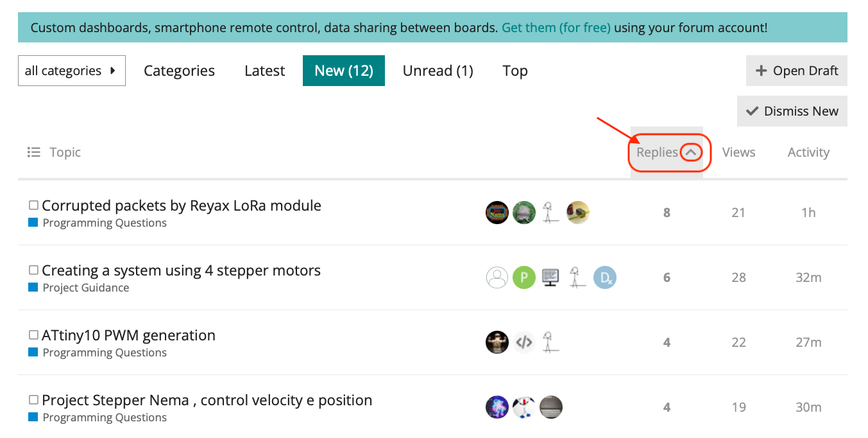Click the blank profile avatar in stepper motors row

click(497, 277)
